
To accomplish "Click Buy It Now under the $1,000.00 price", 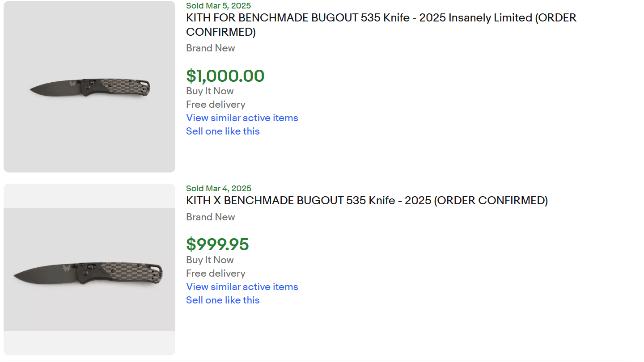I will [210, 91].
